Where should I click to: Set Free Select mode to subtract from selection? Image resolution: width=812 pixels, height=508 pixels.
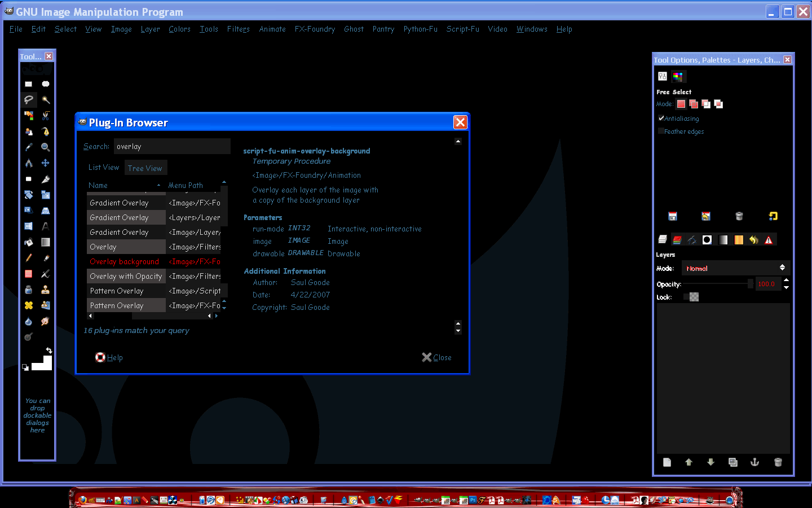point(706,104)
